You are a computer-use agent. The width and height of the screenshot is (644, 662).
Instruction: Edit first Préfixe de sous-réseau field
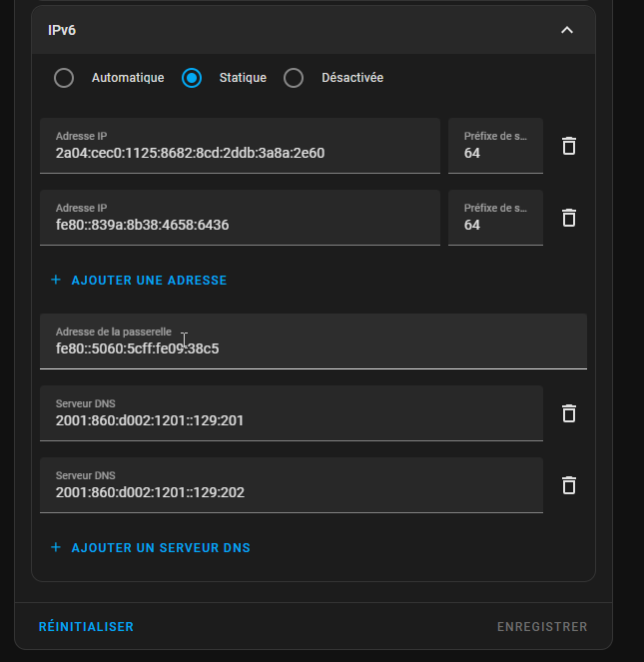tap(495, 146)
